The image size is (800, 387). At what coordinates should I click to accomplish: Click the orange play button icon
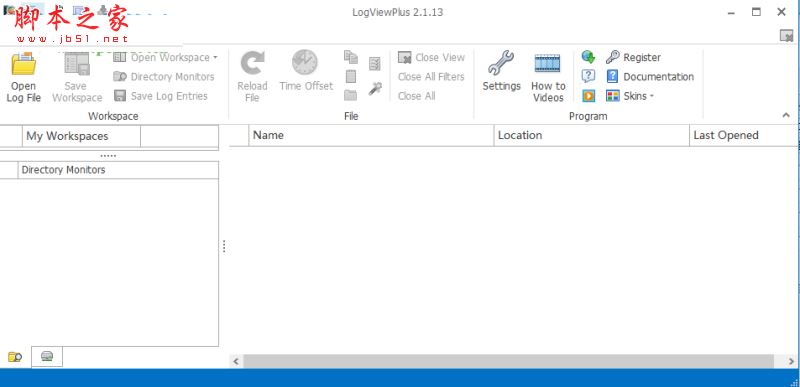(588, 95)
